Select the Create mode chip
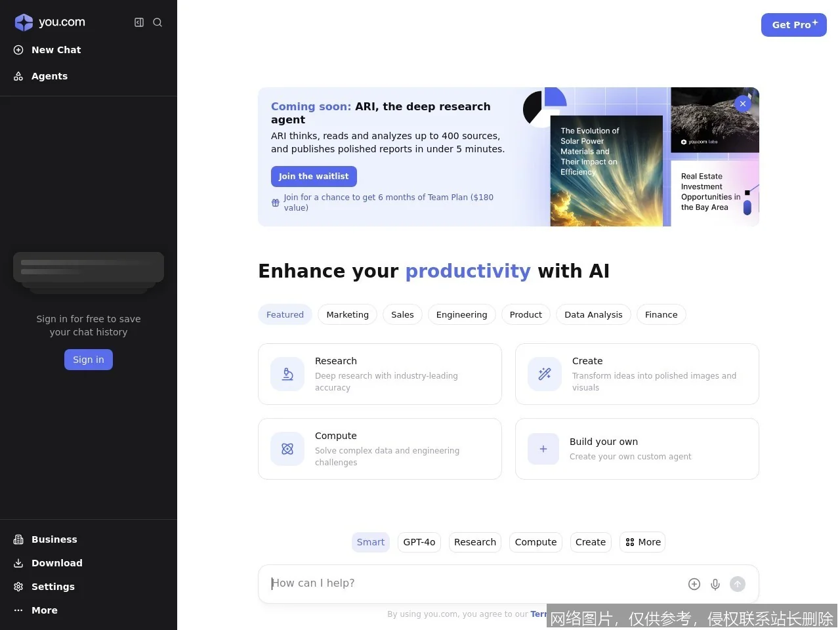This screenshot has height=630, width=840. 591,542
